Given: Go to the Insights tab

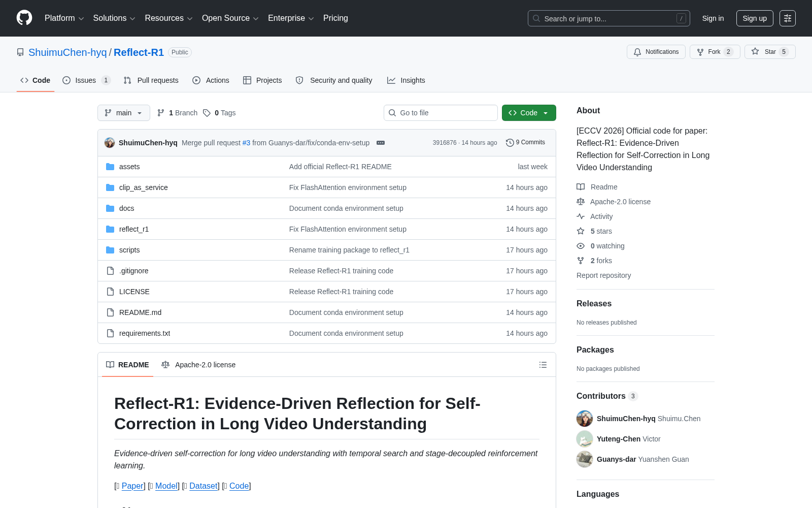Looking at the screenshot, I should click(406, 80).
